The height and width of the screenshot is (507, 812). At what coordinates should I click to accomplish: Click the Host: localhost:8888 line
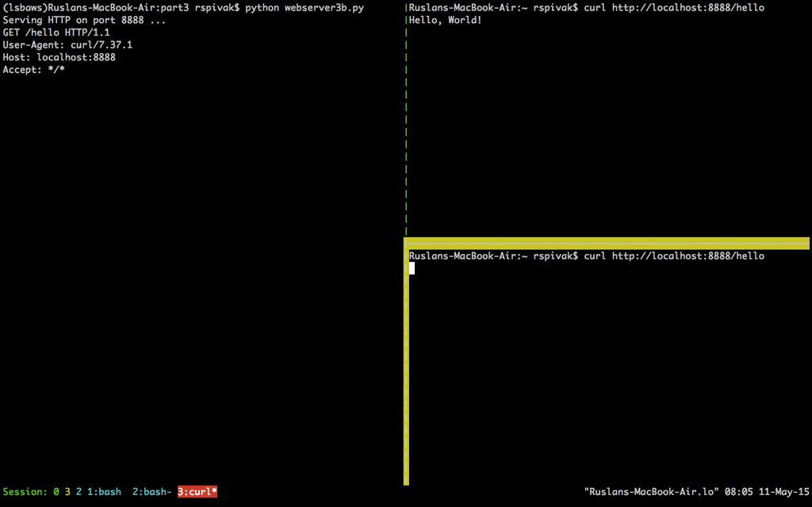(x=59, y=58)
